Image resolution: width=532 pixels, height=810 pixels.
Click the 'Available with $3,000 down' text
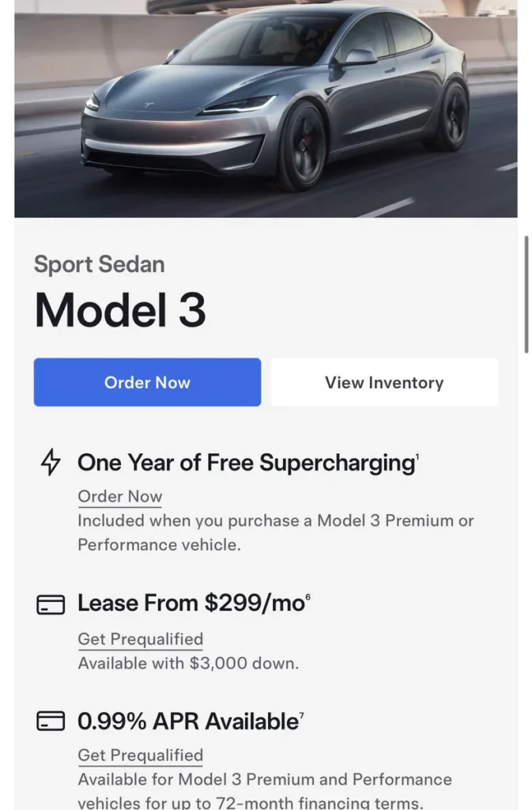[x=188, y=664]
